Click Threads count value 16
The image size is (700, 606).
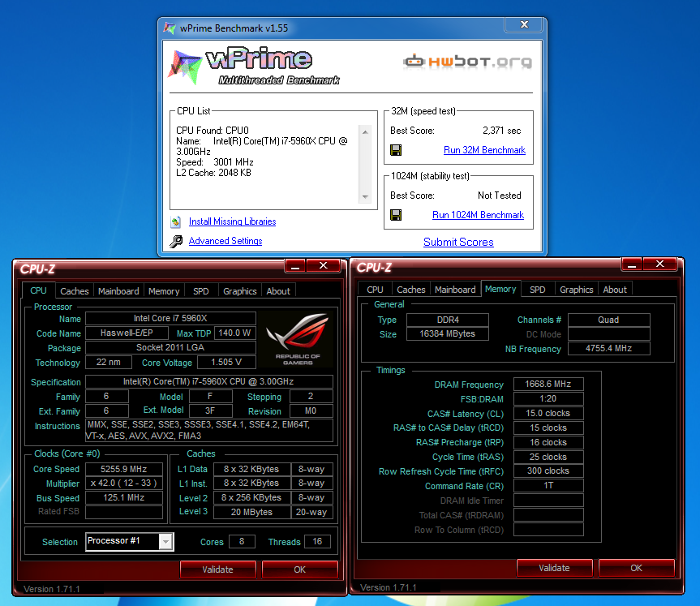point(317,542)
